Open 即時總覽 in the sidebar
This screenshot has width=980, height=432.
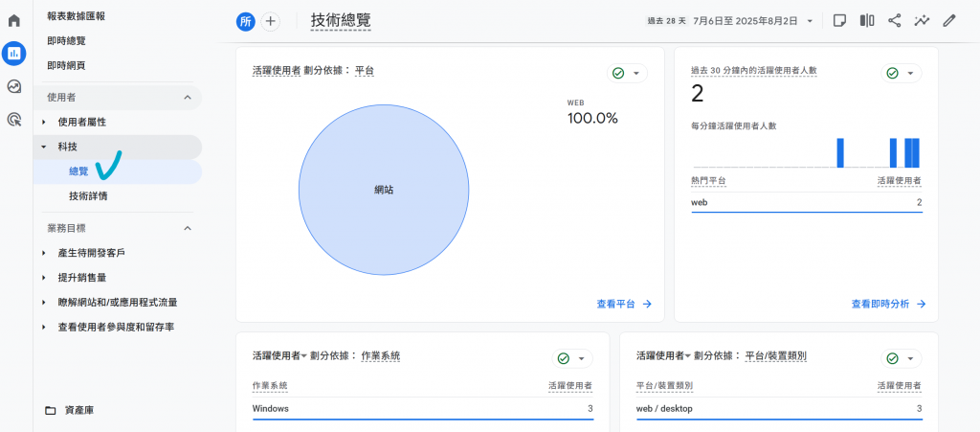pos(66,40)
